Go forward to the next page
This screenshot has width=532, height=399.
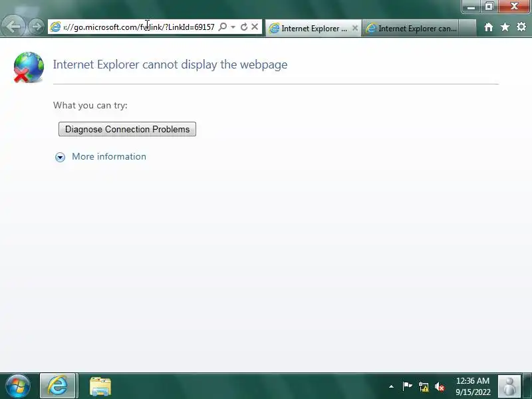37,27
